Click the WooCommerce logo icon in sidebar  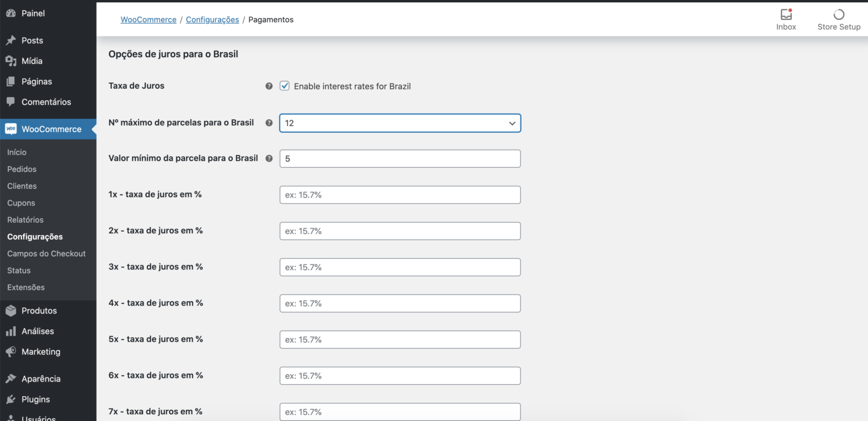click(11, 129)
